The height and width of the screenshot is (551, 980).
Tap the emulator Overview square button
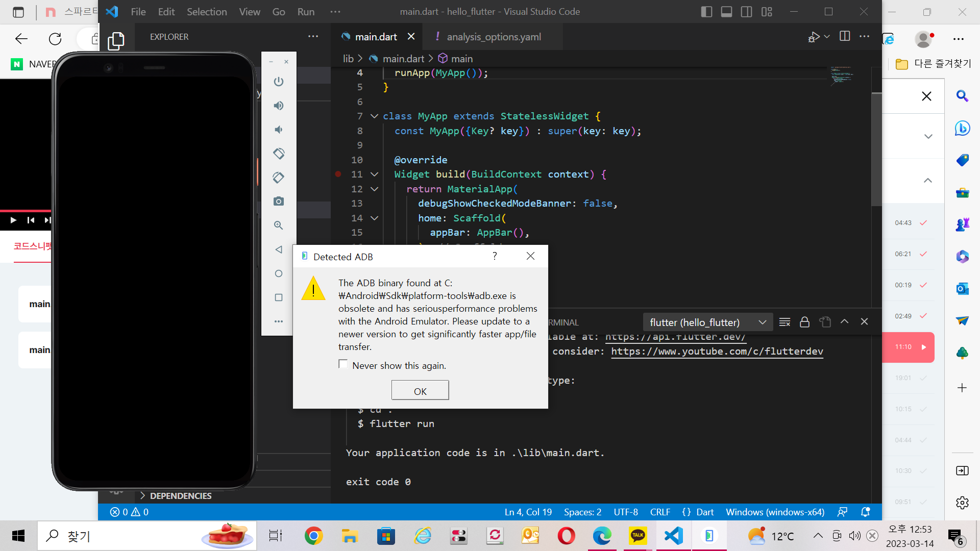point(279,297)
